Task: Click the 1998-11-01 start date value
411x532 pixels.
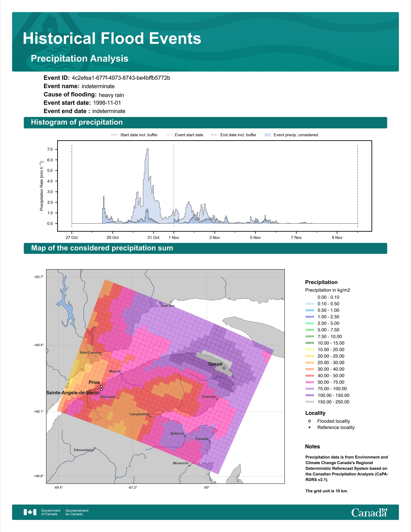Action: click(x=107, y=103)
